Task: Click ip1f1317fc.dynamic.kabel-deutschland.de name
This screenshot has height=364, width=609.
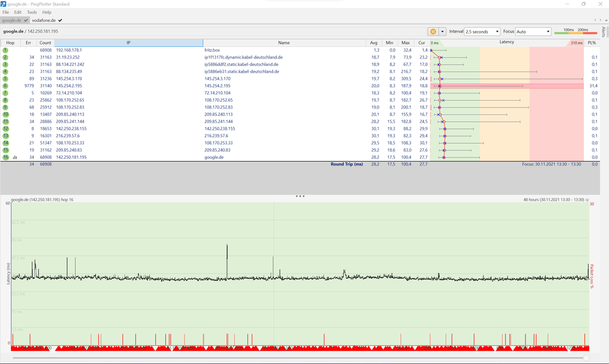Action: (243, 57)
